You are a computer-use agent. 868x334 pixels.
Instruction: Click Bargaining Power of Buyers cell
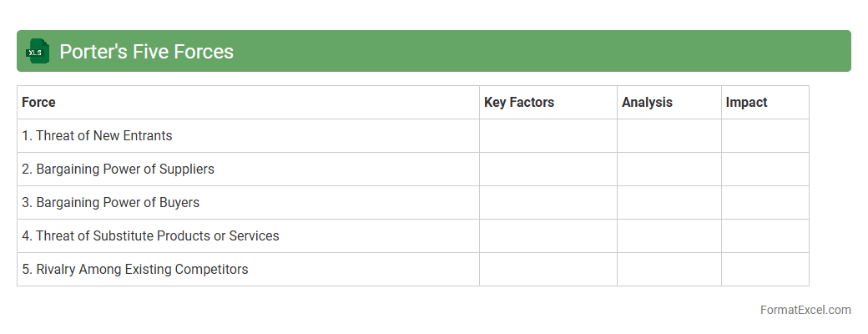[110, 203]
